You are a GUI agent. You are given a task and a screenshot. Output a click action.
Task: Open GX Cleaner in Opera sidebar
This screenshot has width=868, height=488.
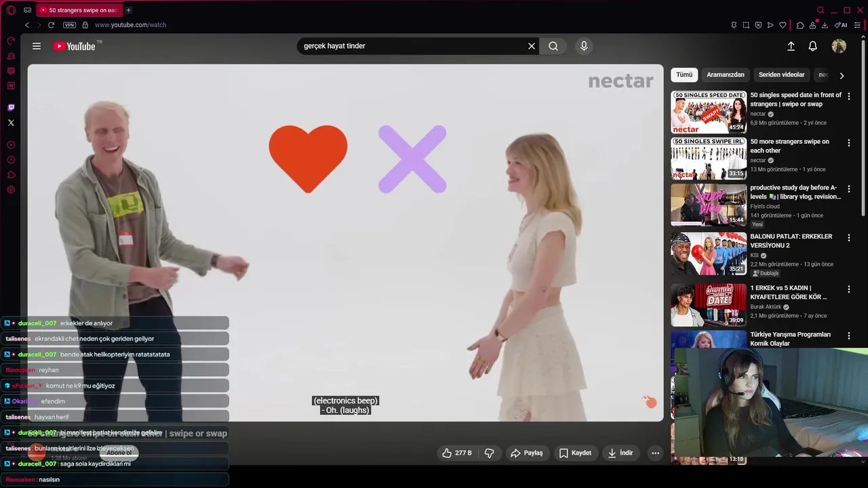(x=11, y=56)
